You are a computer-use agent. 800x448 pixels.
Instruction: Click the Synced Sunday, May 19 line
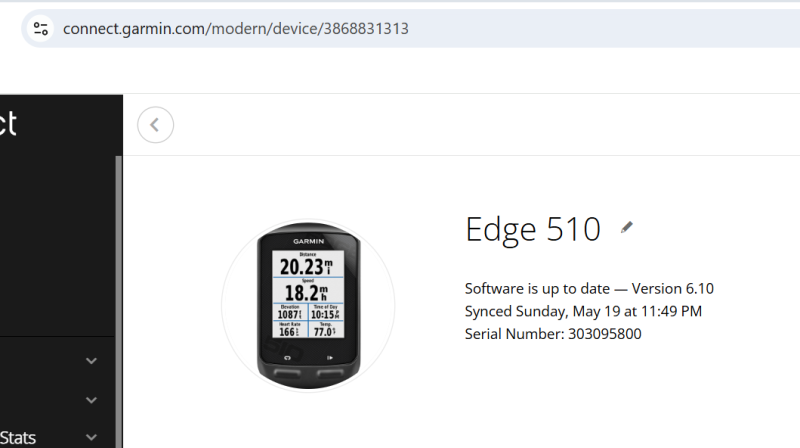[583, 311]
